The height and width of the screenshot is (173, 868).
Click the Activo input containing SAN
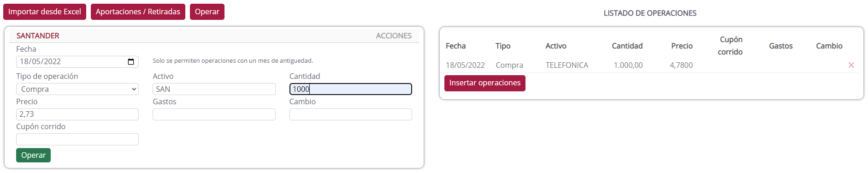tap(214, 89)
